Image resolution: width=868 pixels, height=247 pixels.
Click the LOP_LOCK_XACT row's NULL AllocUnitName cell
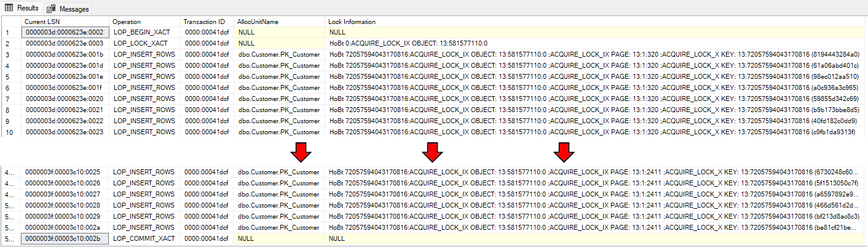coord(280,44)
